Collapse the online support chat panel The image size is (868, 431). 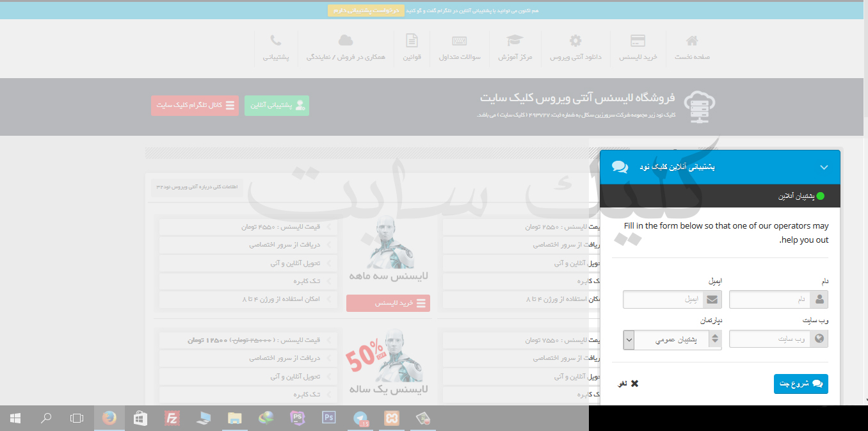[x=823, y=167]
